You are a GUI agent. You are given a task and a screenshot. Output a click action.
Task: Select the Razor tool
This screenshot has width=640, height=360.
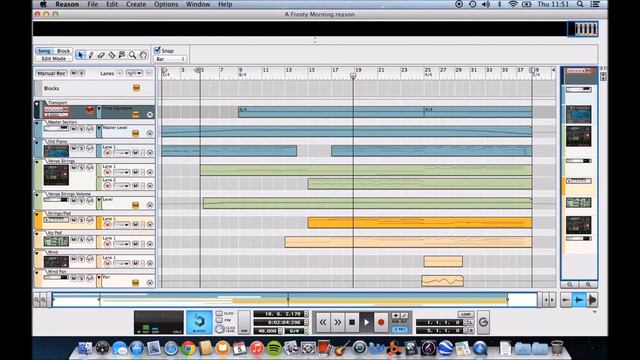(111, 55)
